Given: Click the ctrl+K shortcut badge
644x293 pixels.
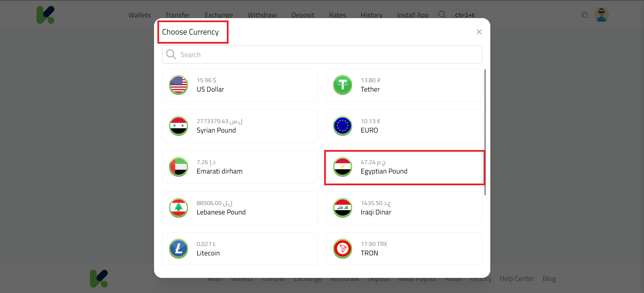Looking at the screenshot, I should pyautogui.click(x=465, y=15).
